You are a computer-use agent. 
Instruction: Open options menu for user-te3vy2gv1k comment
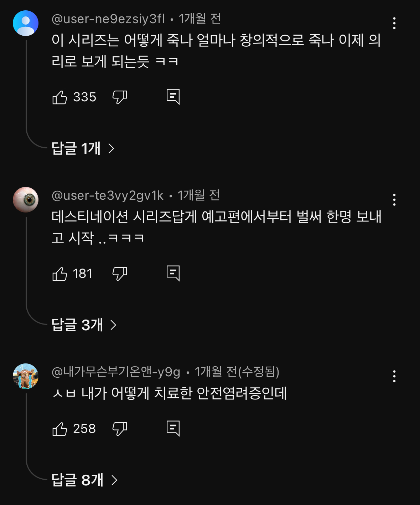(x=394, y=200)
